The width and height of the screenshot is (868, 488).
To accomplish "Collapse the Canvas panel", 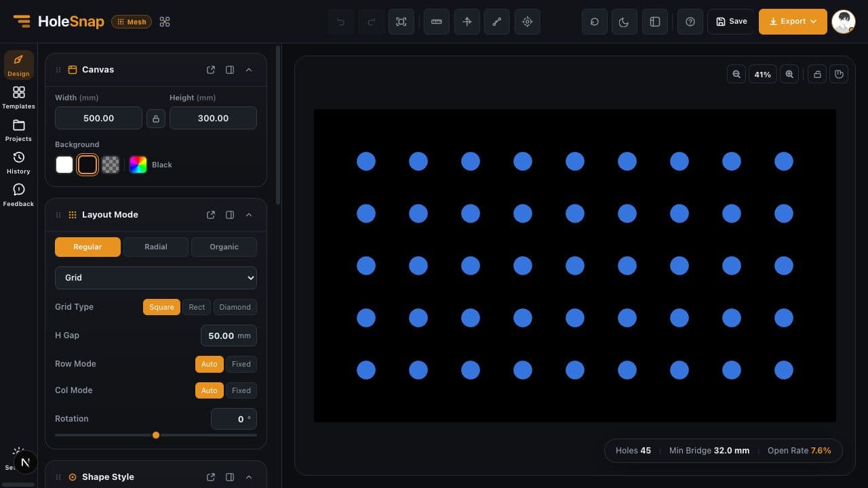I will 249,70.
